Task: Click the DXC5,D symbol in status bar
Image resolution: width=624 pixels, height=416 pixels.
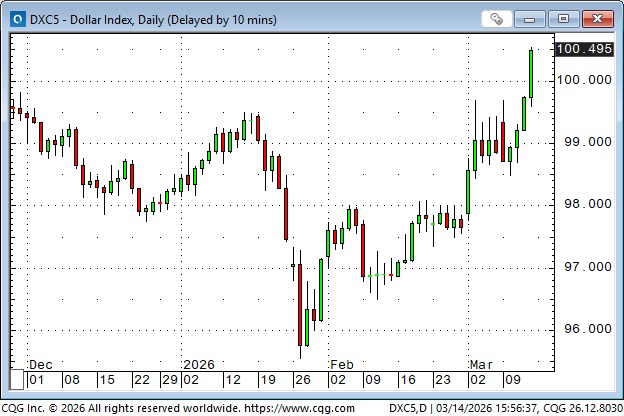Action: [412, 407]
